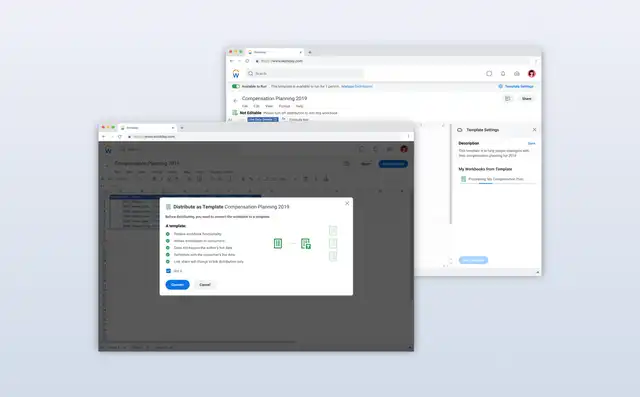The width and height of the screenshot is (640, 397).
Task: Close the Template Settings side panel
Action: pos(534,130)
